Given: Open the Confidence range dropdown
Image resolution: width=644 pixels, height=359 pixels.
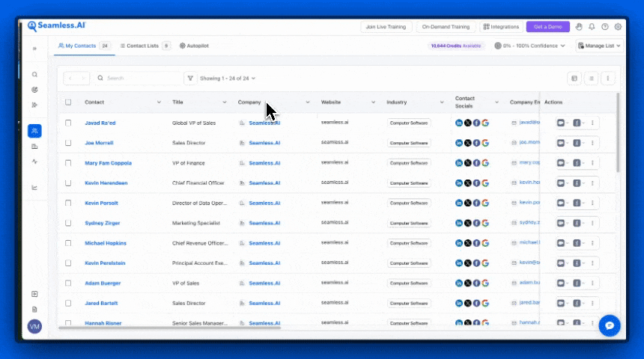Looking at the screenshot, I should 530,46.
